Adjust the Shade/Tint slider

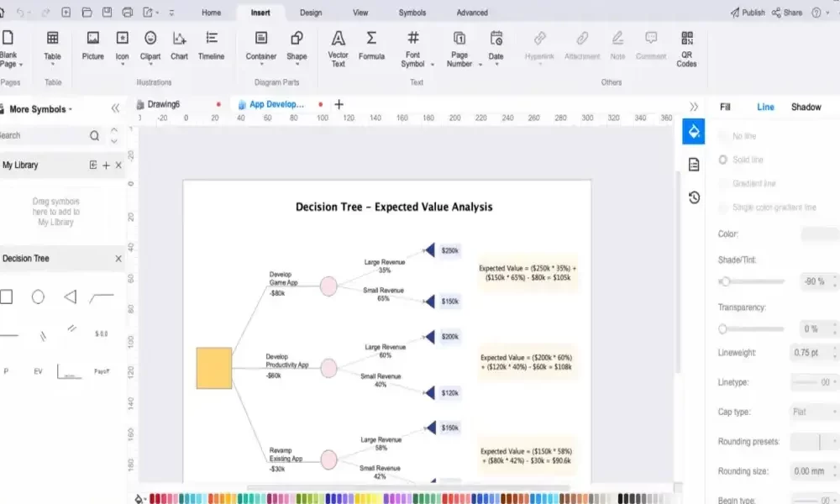[x=752, y=281]
